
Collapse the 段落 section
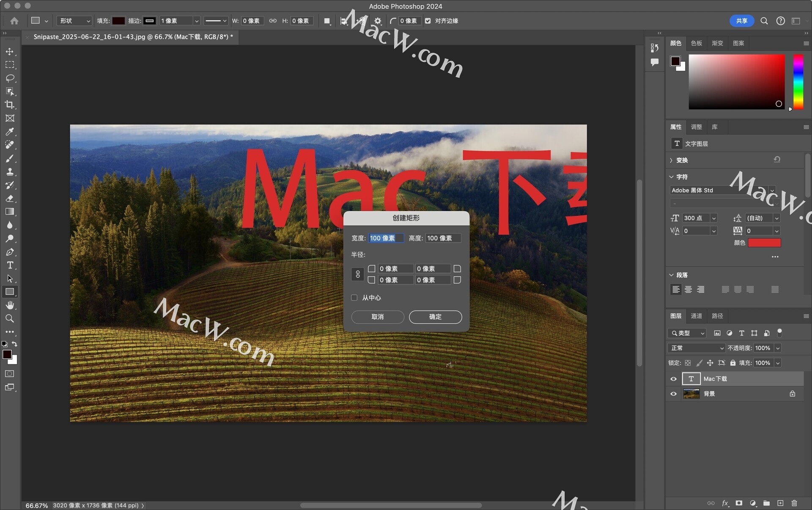coord(671,275)
